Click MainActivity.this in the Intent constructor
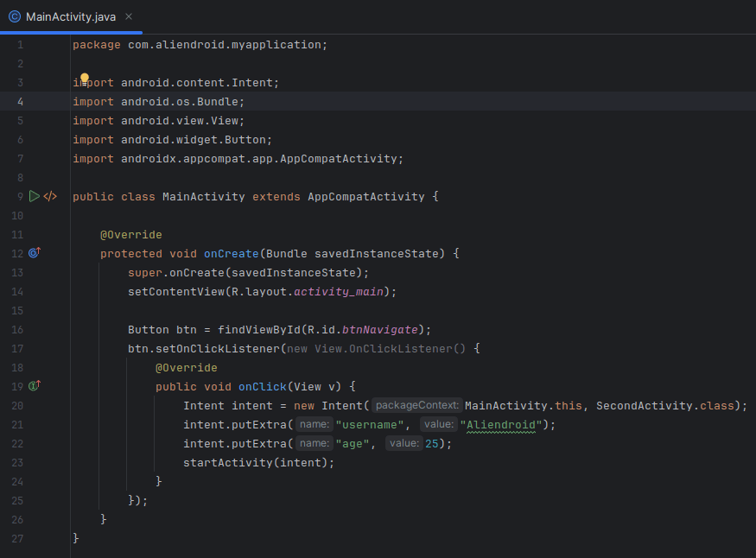 point(523,406)
